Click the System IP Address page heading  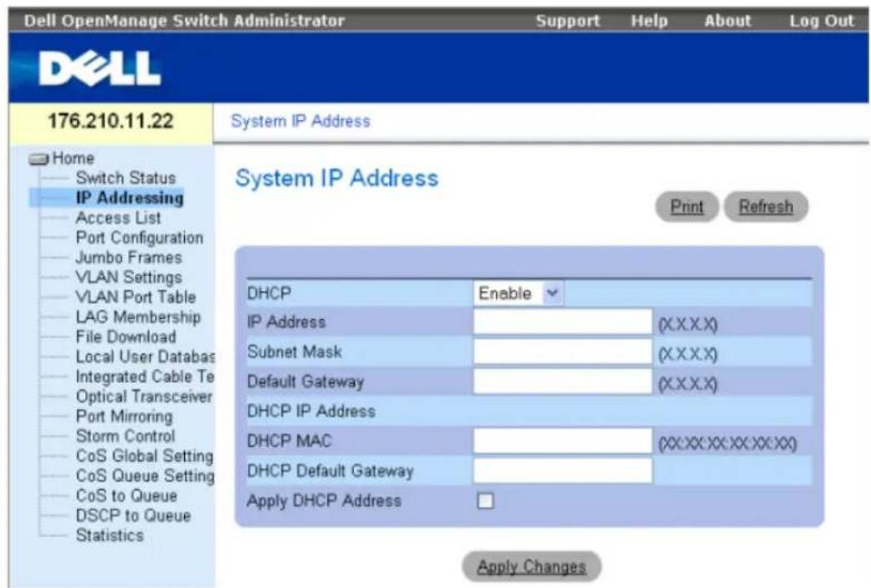point(336,178)
